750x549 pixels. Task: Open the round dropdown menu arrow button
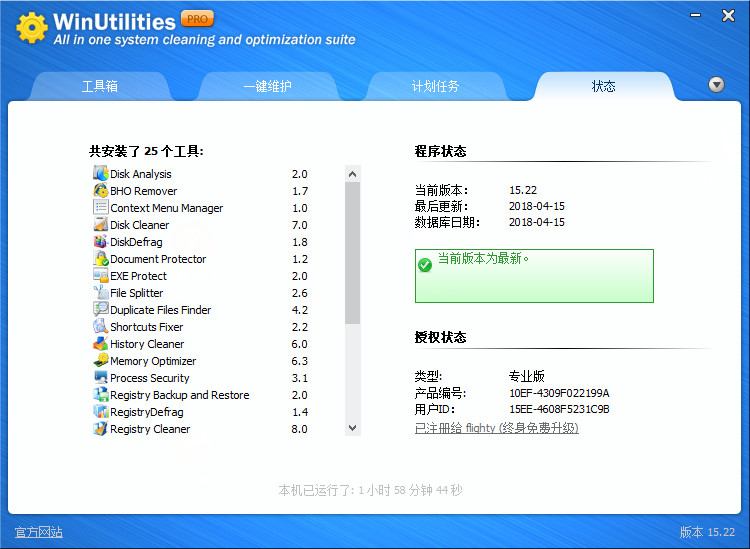[x=716, y=85]
